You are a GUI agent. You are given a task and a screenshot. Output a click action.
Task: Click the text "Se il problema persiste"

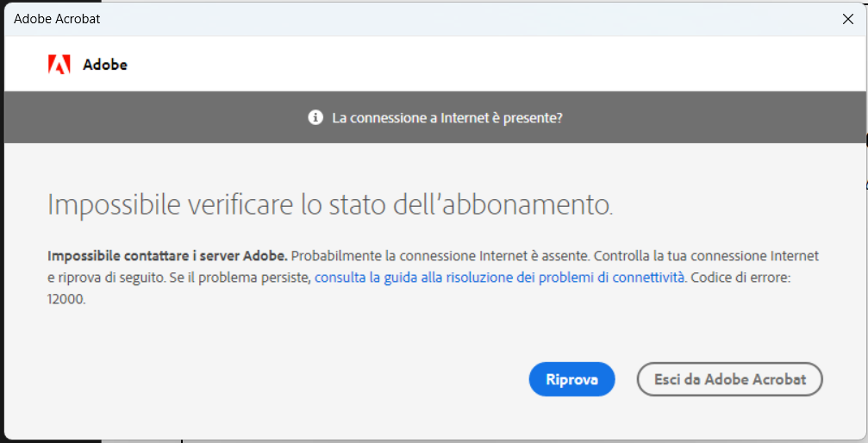pos(240,278)
